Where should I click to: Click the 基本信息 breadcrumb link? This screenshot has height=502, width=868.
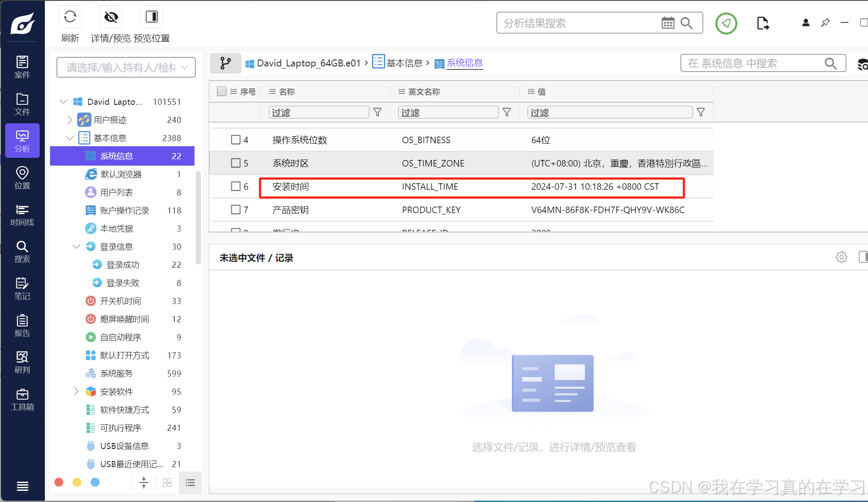pos(404,63)
